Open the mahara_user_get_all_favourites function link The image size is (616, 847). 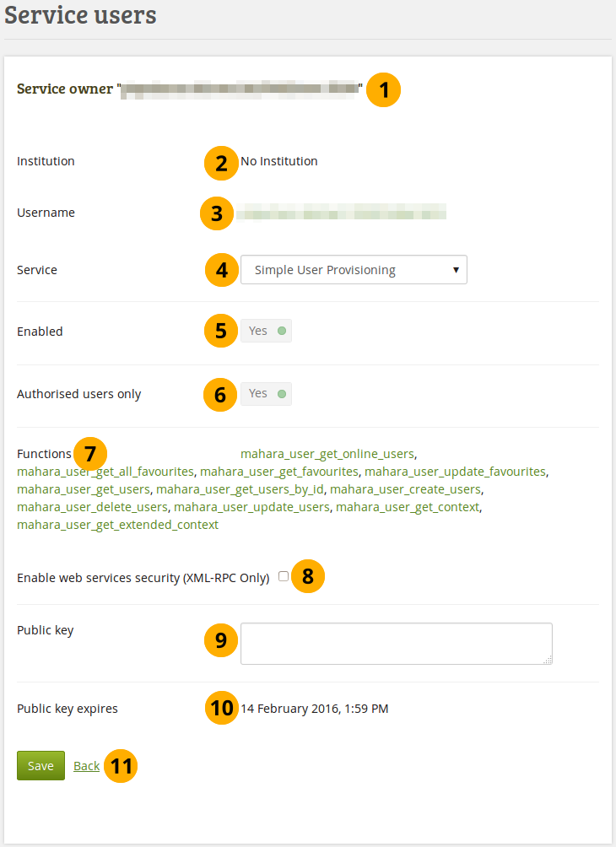(x=105, y=472)
